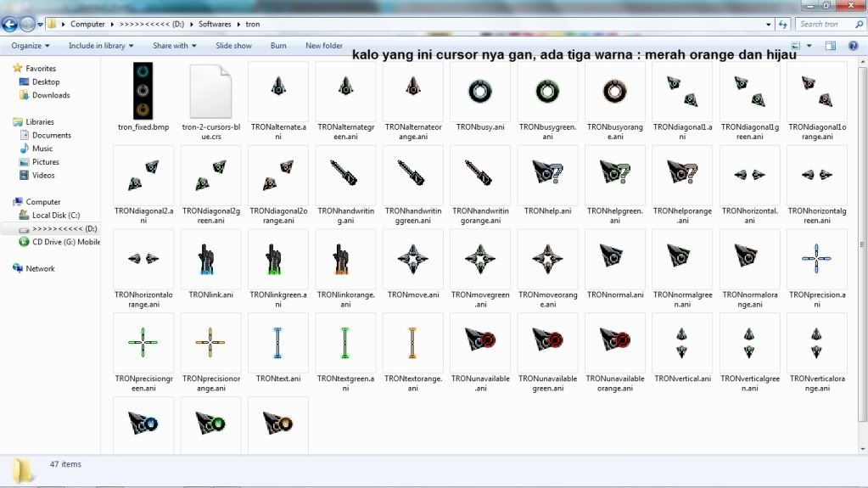Click Slide show in toolbar
Screen dimensions: 868x488
click(x=233, y=46)
